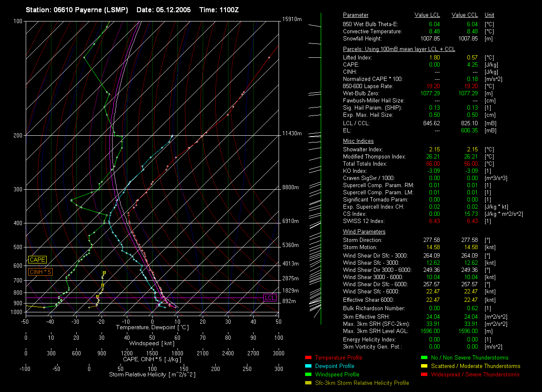Click the Station 06610 Payerne title text

77,10
